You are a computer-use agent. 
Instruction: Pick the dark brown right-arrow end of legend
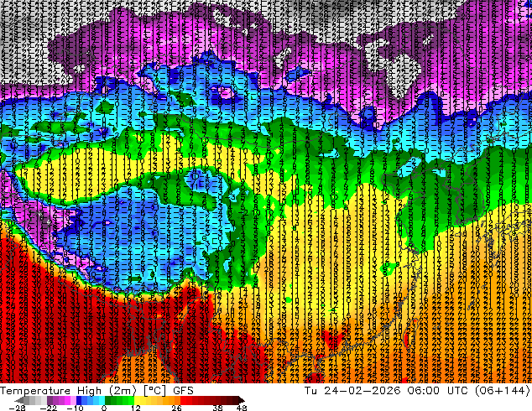point(241,400)
